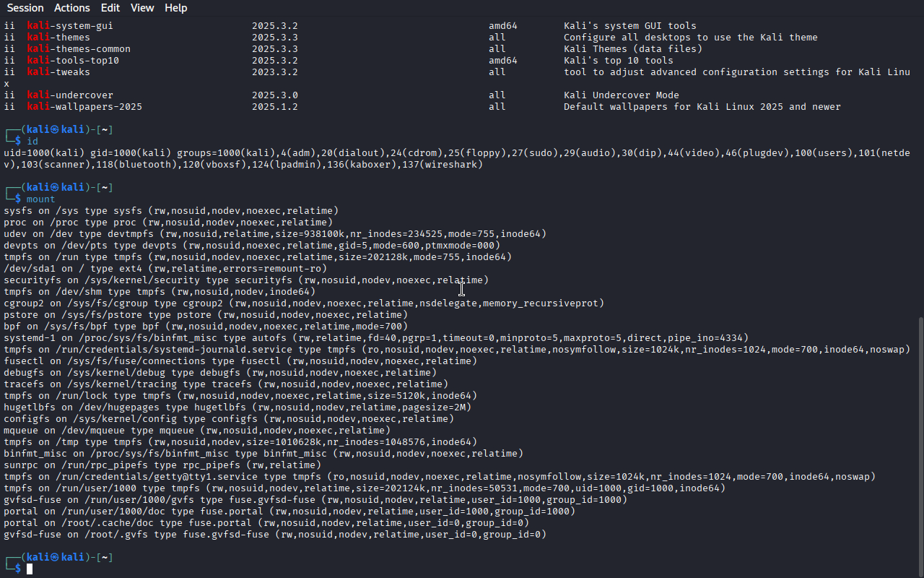Click the 'mqueue on /dev/mqueue' line
This screenshot has height=578, width=924.
[x=197, y=431]
